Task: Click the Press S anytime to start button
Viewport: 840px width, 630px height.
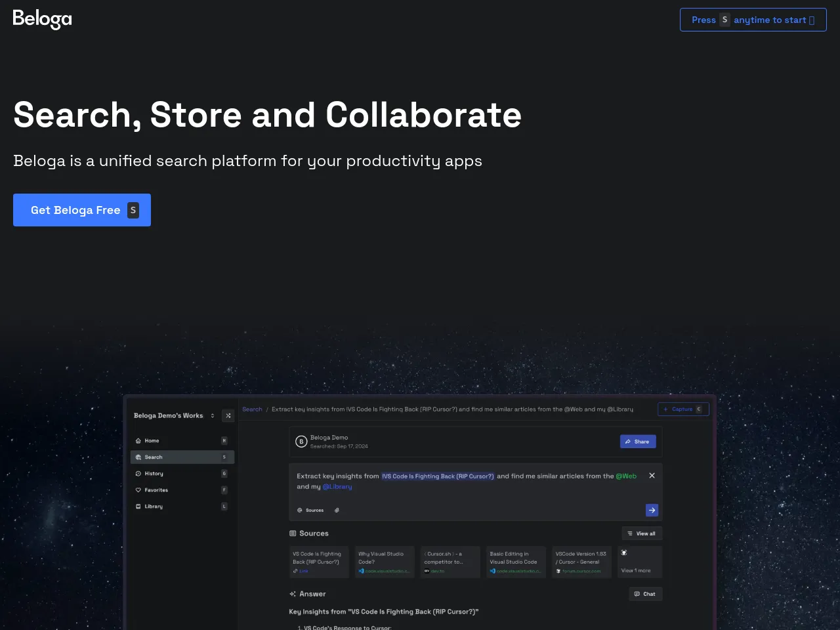Action: 753,20
